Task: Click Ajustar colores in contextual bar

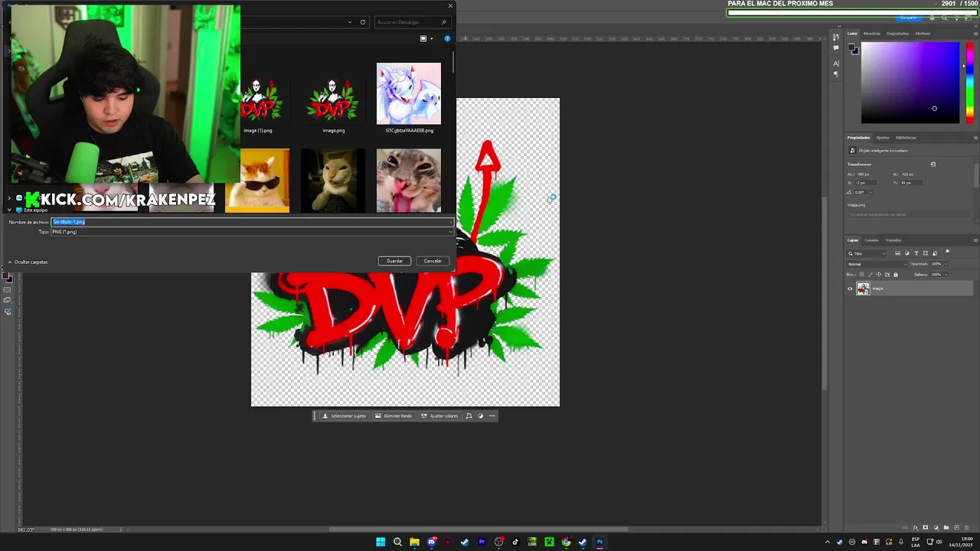Action: (x=439, y=416)
